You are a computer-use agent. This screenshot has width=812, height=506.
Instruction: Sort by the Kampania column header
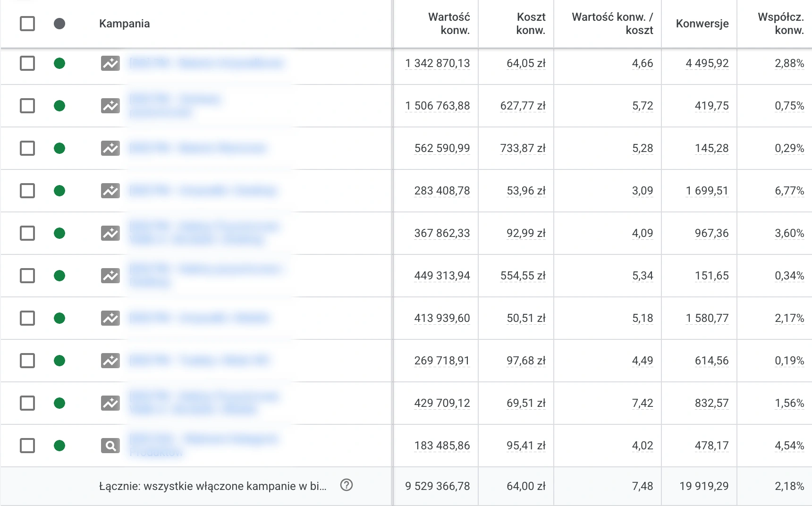pyautogui.click(x=125, y=24)
